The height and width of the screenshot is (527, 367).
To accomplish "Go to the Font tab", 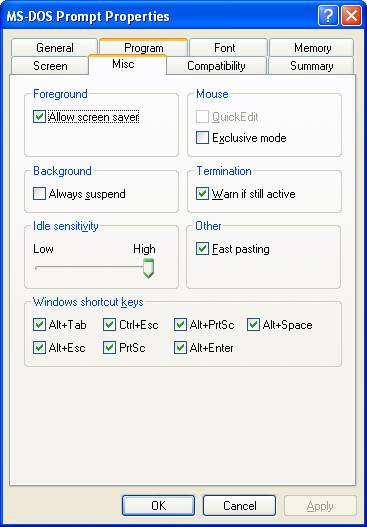I will (x=228, y=47).
